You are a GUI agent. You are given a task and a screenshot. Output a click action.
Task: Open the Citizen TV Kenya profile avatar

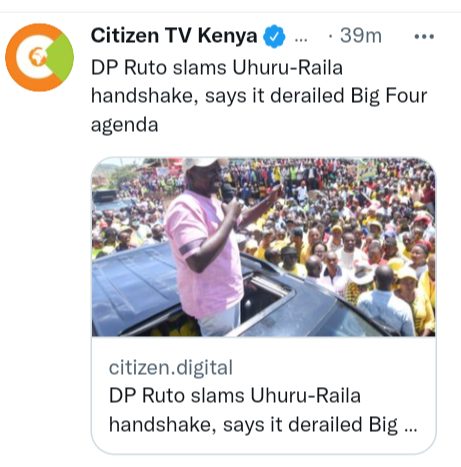point(39,57)
